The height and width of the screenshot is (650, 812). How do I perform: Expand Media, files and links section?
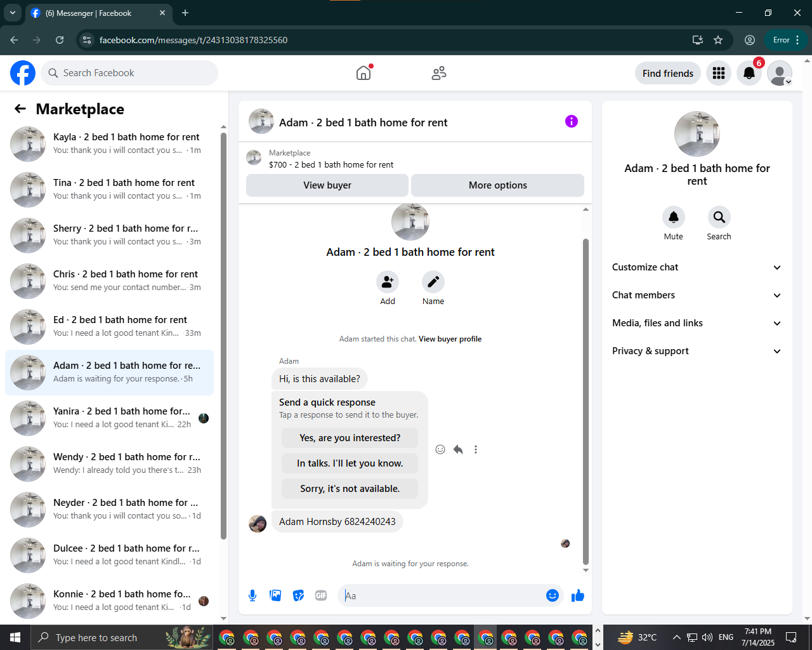[x=697, y=323]
